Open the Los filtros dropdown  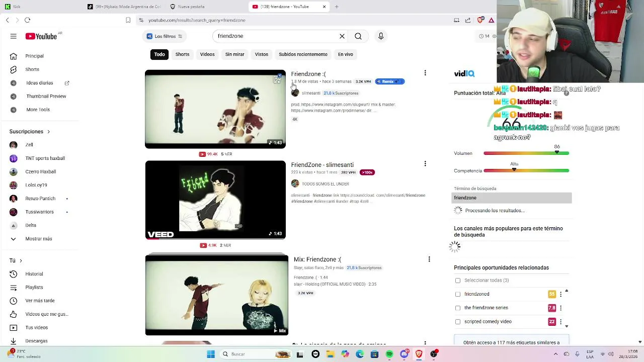pos(165,36)
